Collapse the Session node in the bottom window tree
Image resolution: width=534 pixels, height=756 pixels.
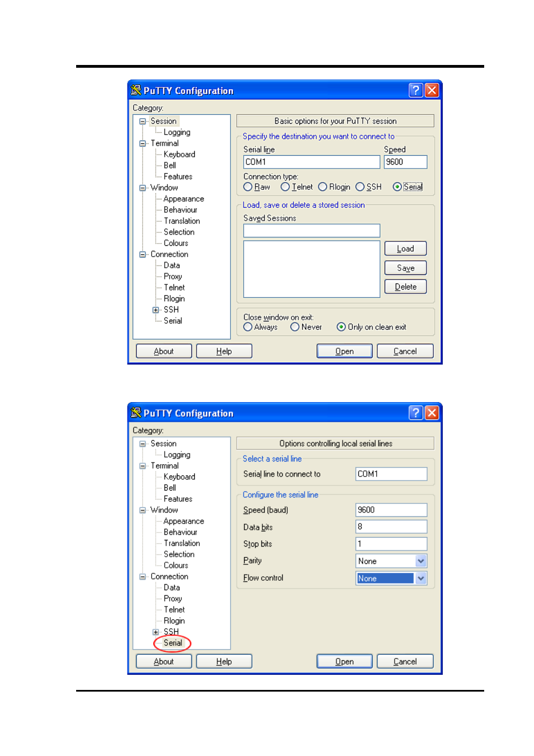(143, 444)
